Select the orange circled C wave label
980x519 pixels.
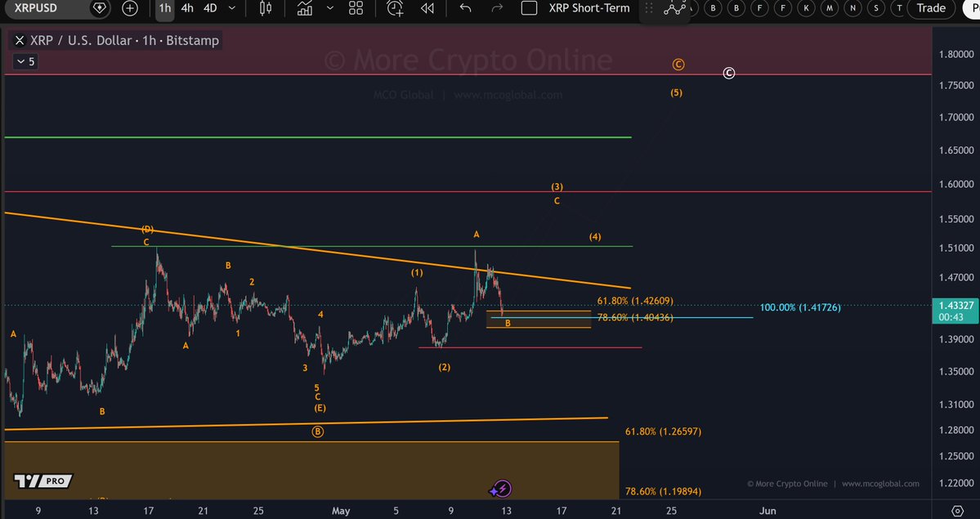click(x=678, y=65)
